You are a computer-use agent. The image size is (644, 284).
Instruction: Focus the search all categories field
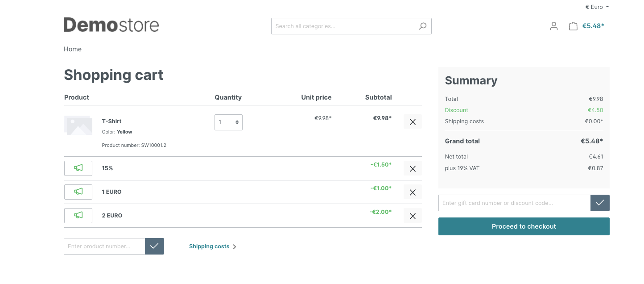point(343,26)
